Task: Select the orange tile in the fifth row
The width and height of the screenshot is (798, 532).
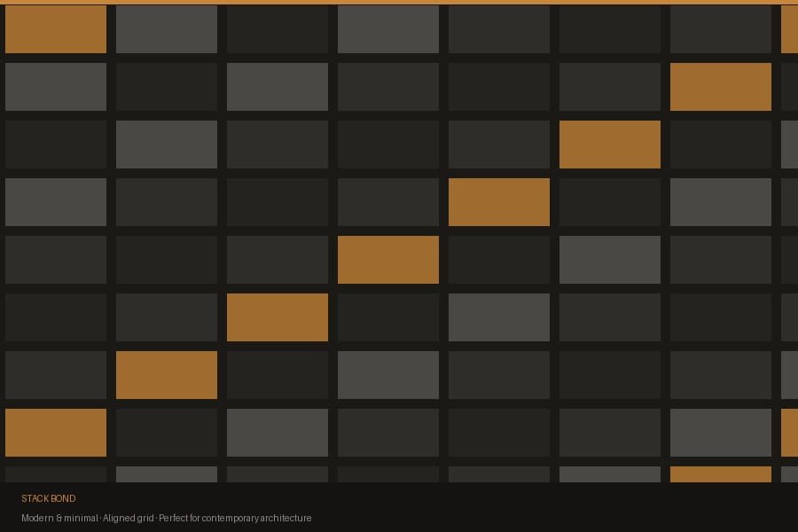Action: (387, 260)
